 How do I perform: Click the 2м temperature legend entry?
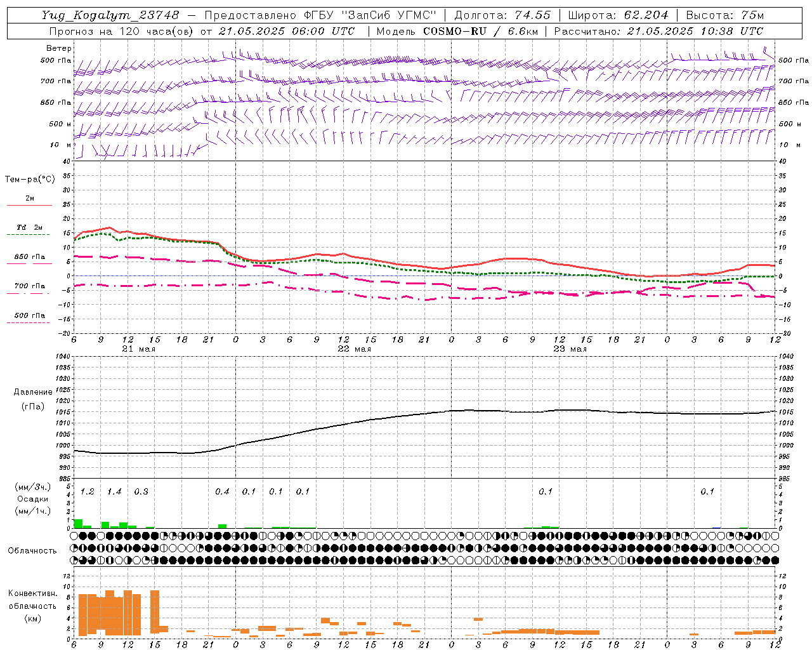coord(30,198)
